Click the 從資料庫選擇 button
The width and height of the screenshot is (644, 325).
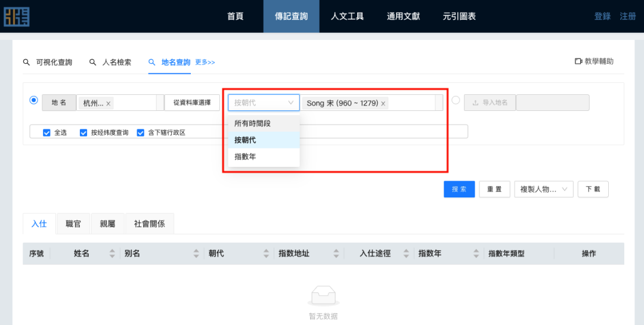192,103
